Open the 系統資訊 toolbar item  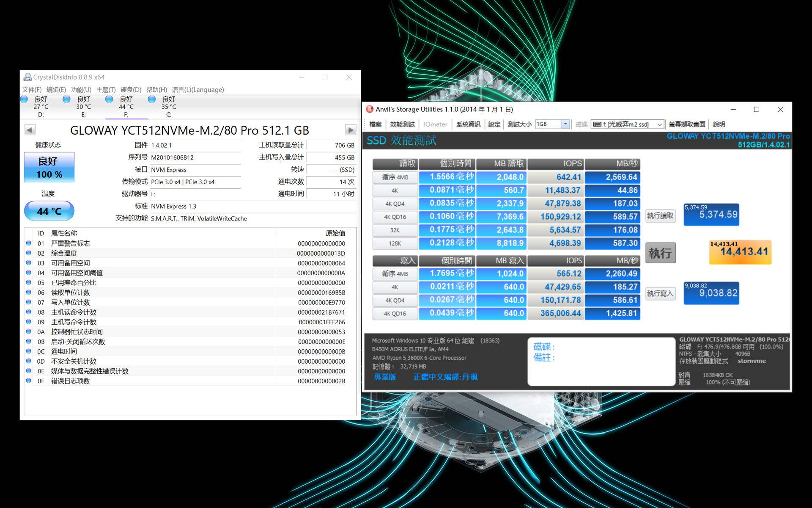(468, 124)
